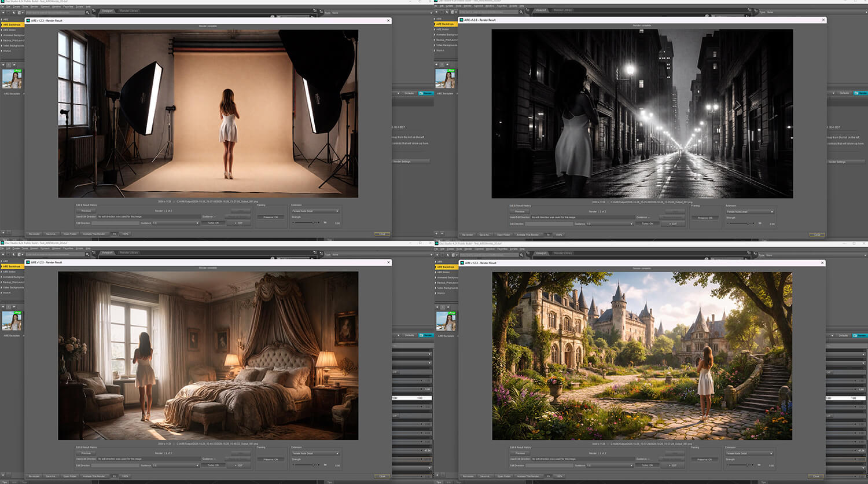Click the Edit Direction field in castle garden dialog
Viewport: 868px width, 484px height.
(x=549, y=465)
